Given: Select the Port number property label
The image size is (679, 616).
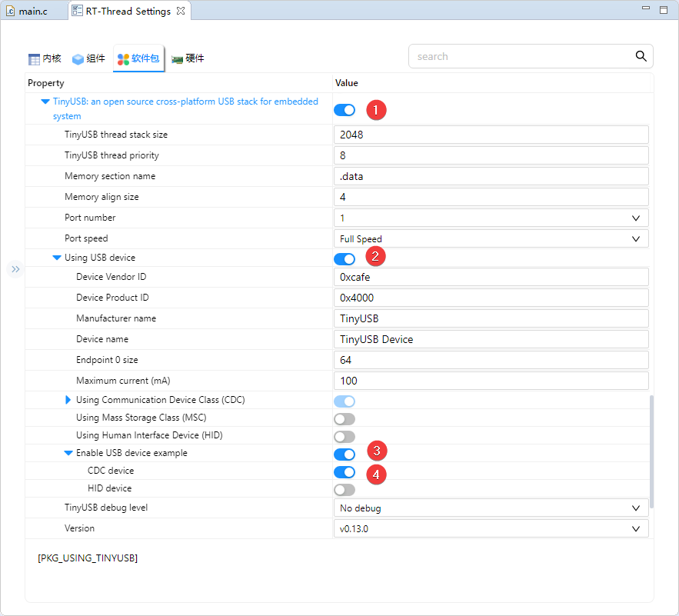Looking at the screenshot, I should [x=90, y=218].
